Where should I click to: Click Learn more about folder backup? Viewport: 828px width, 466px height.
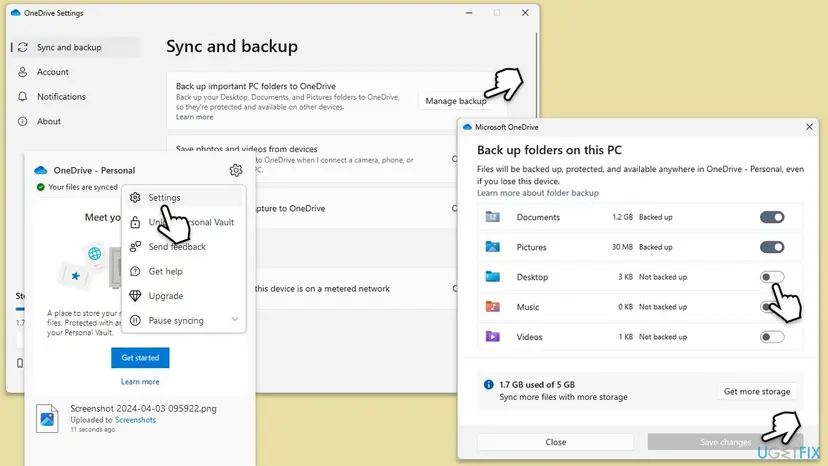tap(538, 193)
